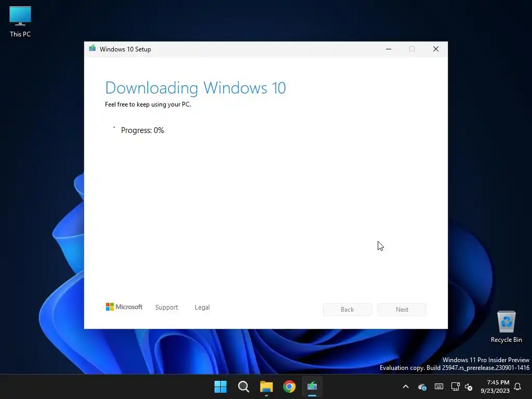Click the Progress: 0% text
This screenshot has height=399, width=532.
[142, 130]
